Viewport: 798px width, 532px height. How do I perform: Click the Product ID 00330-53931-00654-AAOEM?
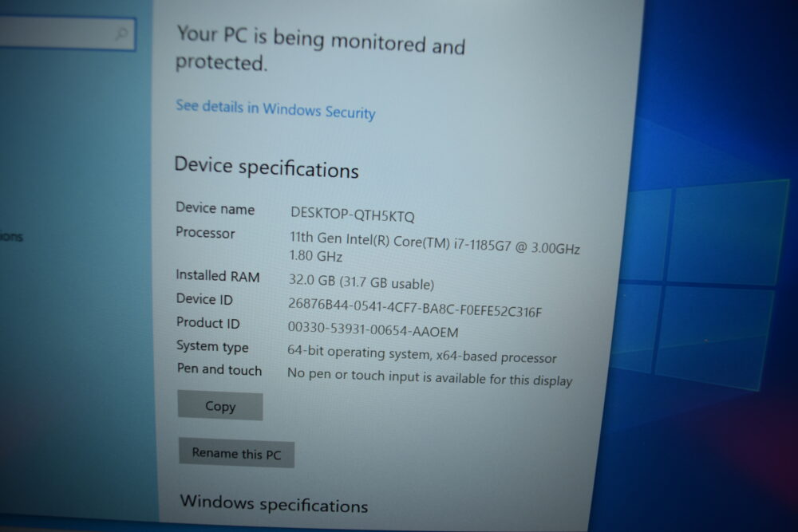(x=373, y=329)
